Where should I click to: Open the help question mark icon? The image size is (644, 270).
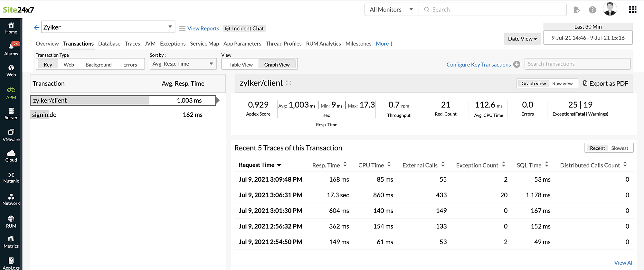pyautogui.click(x=592, y=10)
